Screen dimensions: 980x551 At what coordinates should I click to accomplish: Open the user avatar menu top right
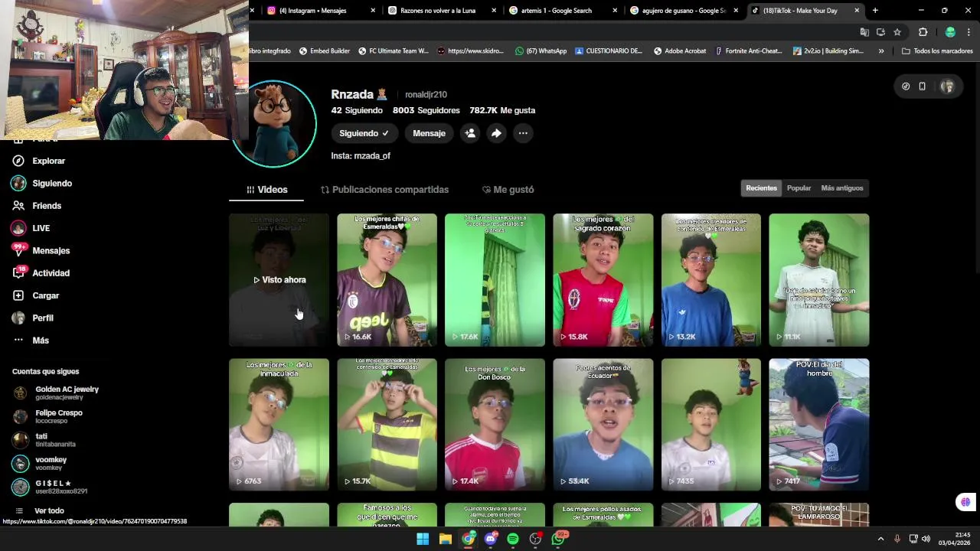(947, 86)
